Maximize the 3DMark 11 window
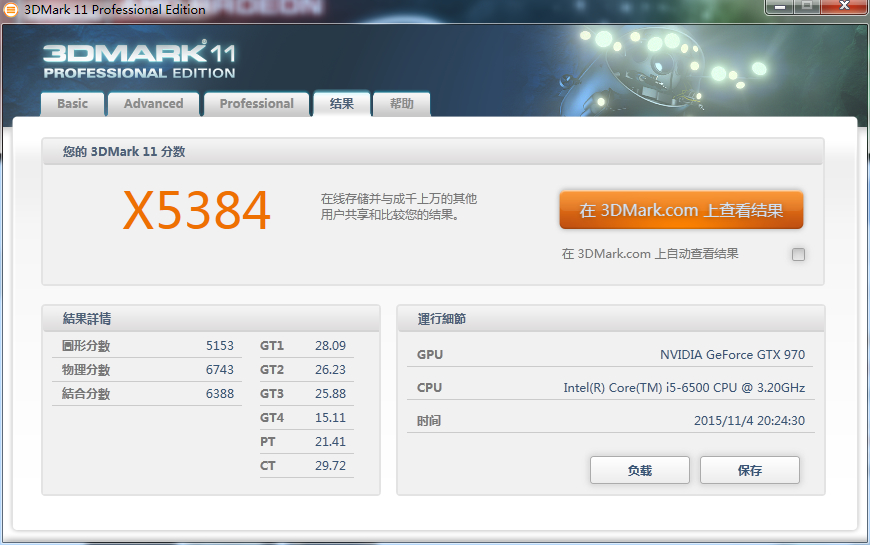 point(807,7)
